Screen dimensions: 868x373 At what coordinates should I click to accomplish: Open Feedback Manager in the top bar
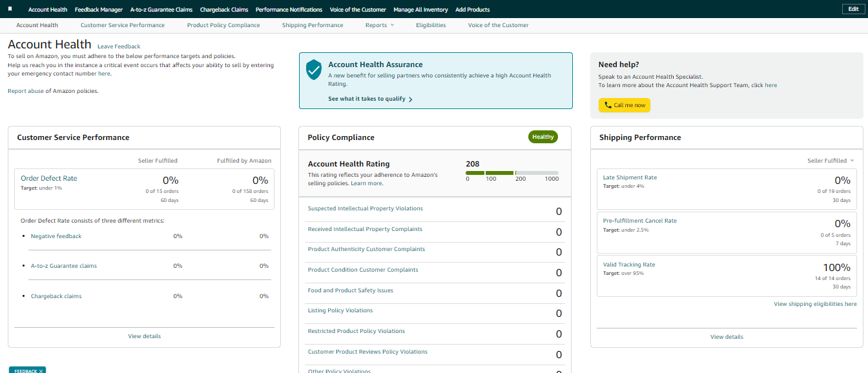(99, 10)
